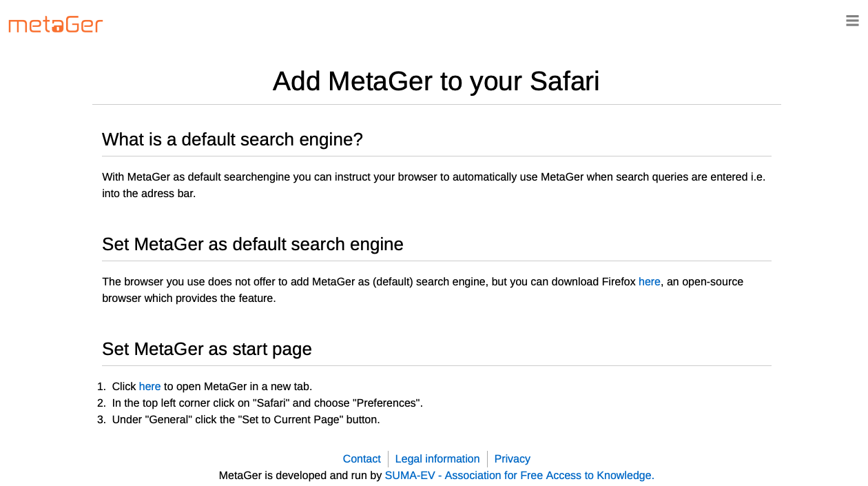The width and height of the screenshot is (868, 486).
Task: Click the "Add MetaGer to your Safari" title
Action: tap(436, 81)
